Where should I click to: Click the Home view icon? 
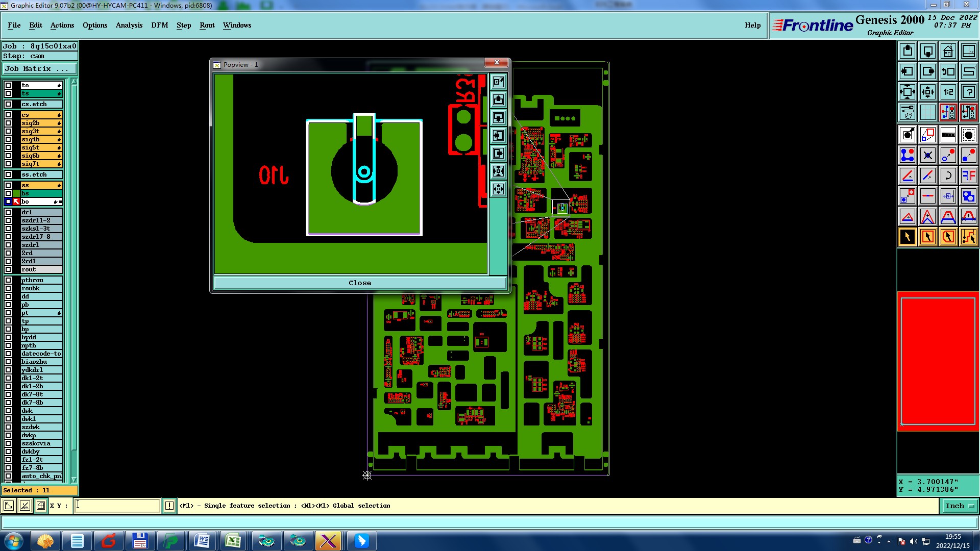948,51
